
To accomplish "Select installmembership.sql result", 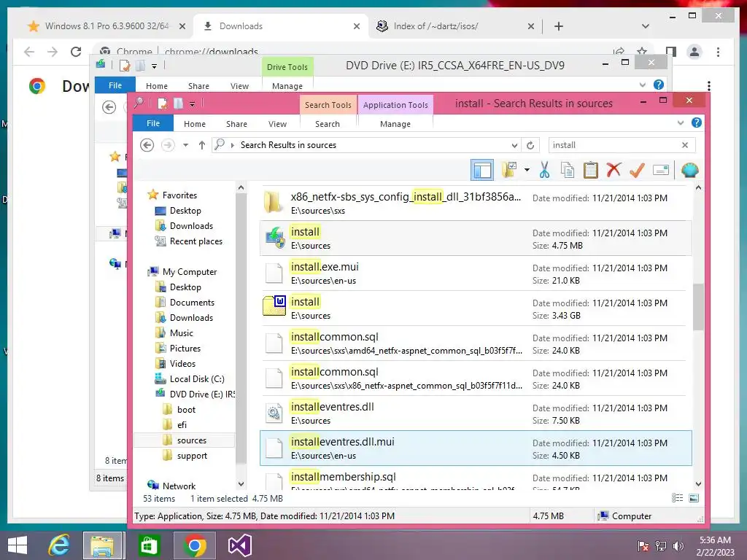I will click(x=476, y=478).
